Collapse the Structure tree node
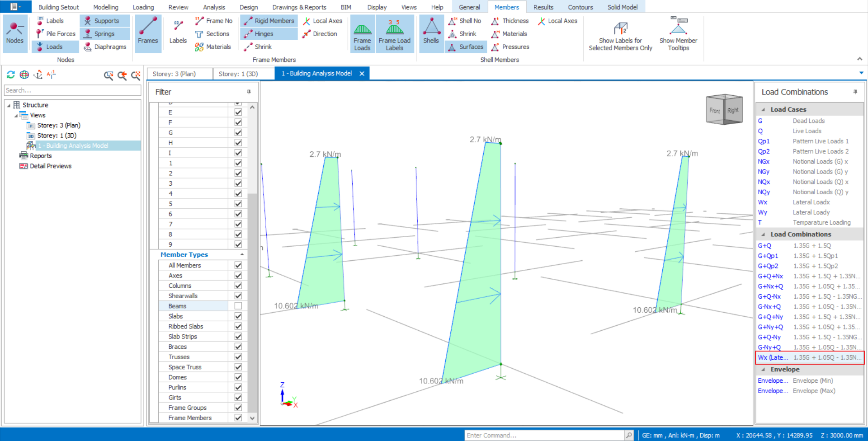 click(x=9, y=105)
